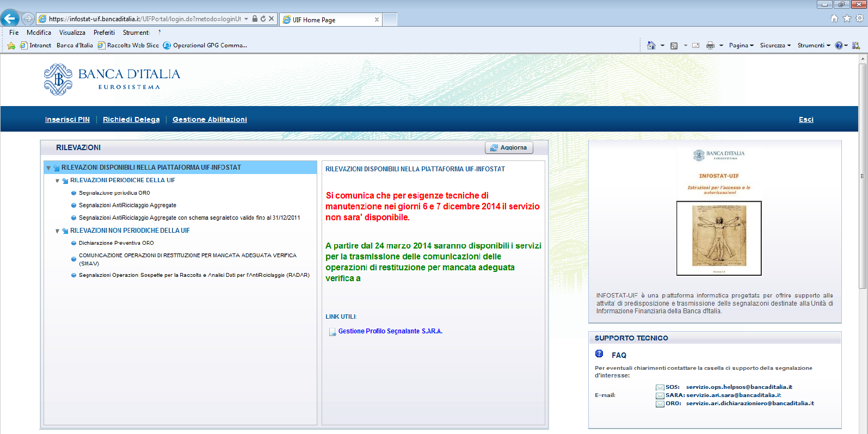Screen dimensions: 868x434
Task: Click the research magnifier toolbar icon
Action: [x=856, y=46]
